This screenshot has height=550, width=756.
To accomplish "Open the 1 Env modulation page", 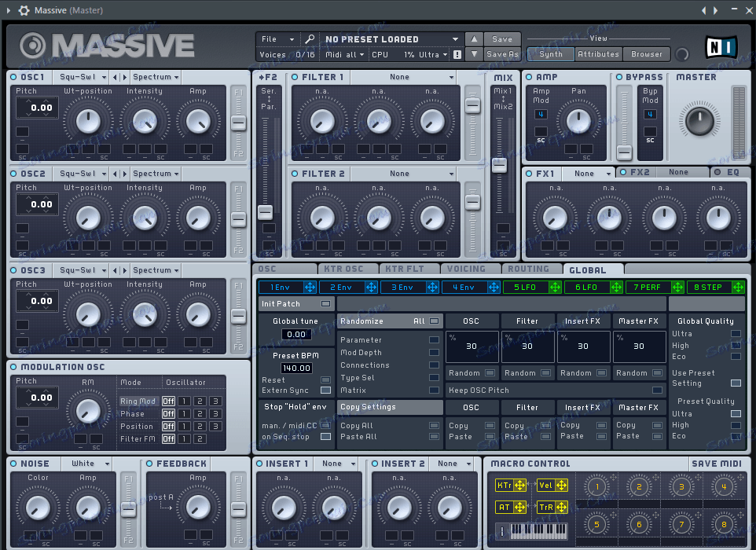I will click(281, 288).
